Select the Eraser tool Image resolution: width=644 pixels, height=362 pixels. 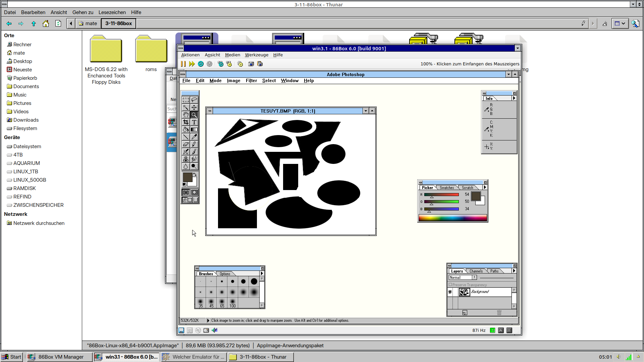click(x=186, y=144)
